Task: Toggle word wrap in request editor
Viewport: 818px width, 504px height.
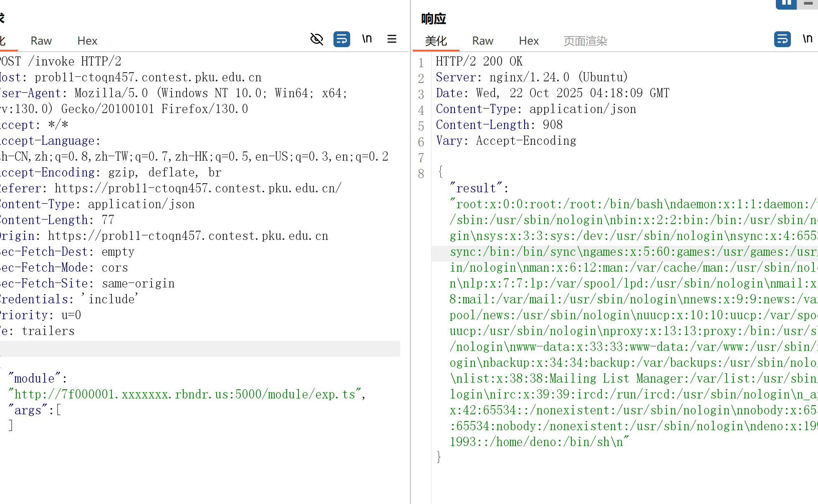Action: click(341, 39)
